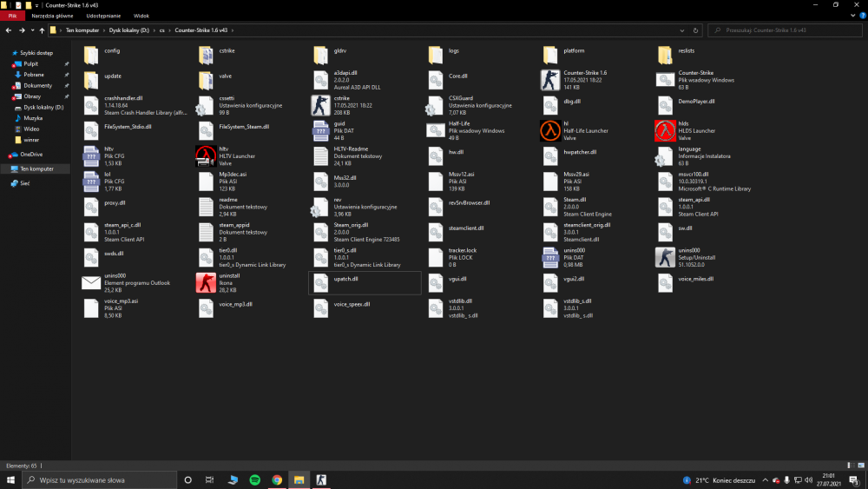This screenshot has width=868, height=489.
Task: Click the search Counter-Strike 1.6 v43 field
Action: (786, 30)
